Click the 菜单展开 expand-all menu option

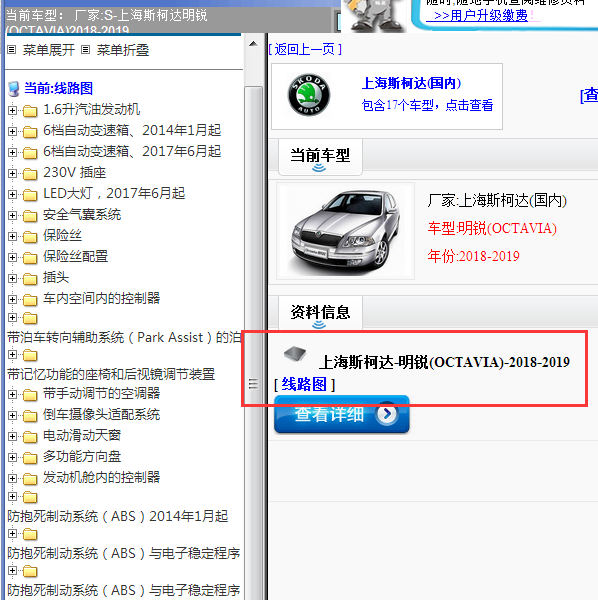point(49,50)
